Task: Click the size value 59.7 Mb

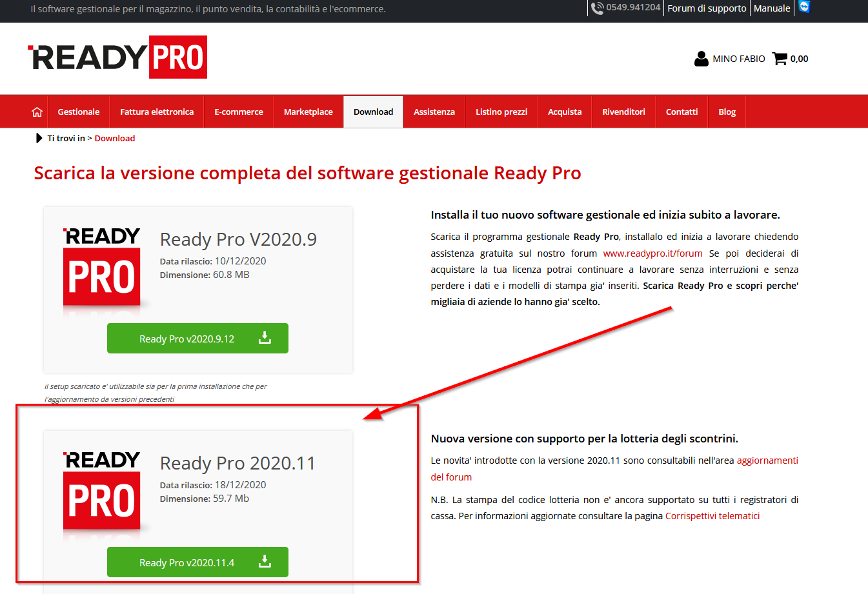Action: tap(231, 499)
